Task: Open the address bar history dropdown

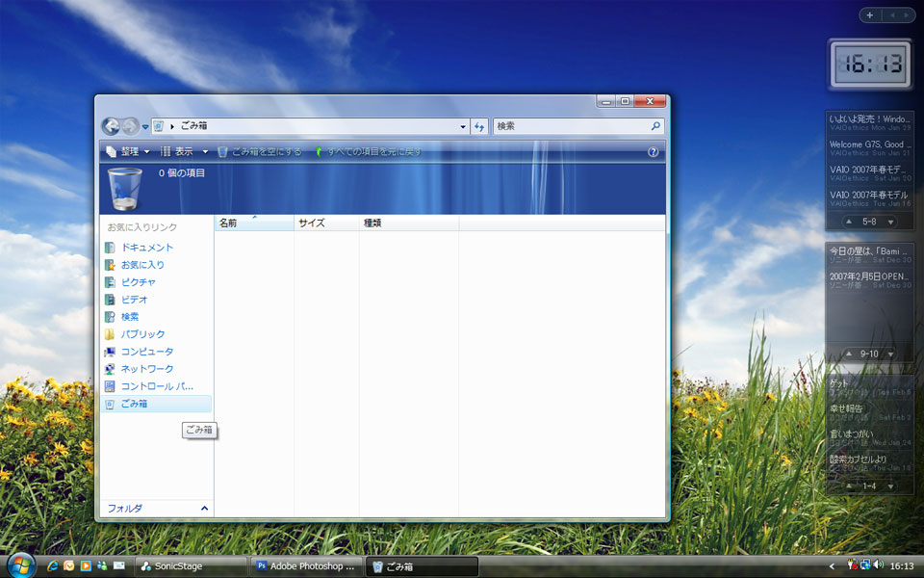Action: 462,126
